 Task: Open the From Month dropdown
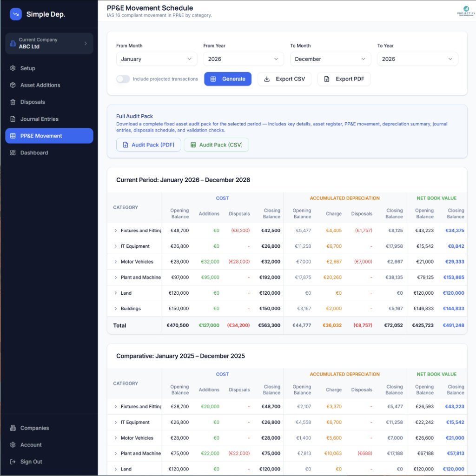pos(157,59)
